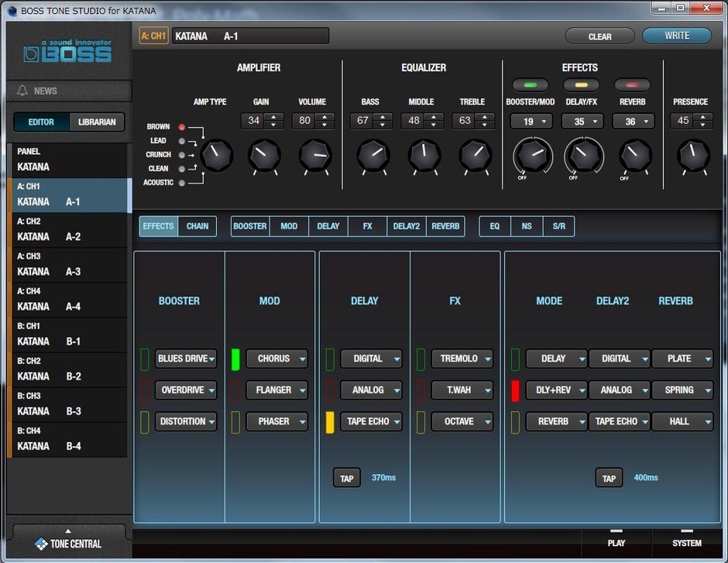The image size is (728, 563).
Task: Open the BLUES DRIVE booster dropdown
Action: pos(186,359)
